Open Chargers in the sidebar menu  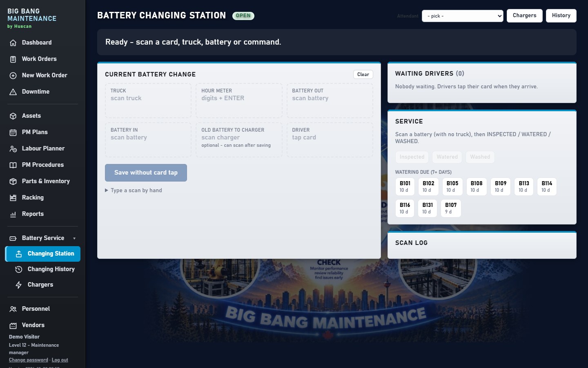[43, 285]
